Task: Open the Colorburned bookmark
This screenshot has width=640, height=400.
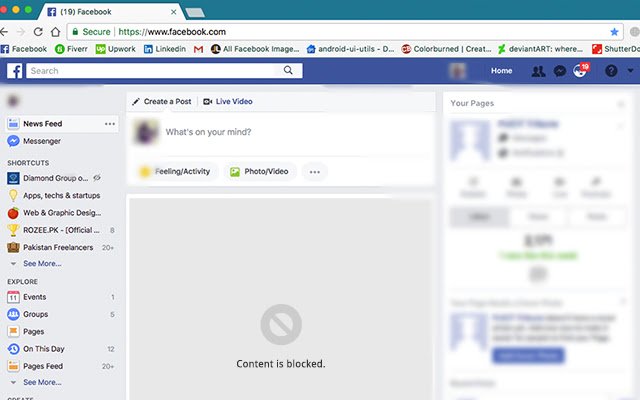Action: [x=447, y=49]
